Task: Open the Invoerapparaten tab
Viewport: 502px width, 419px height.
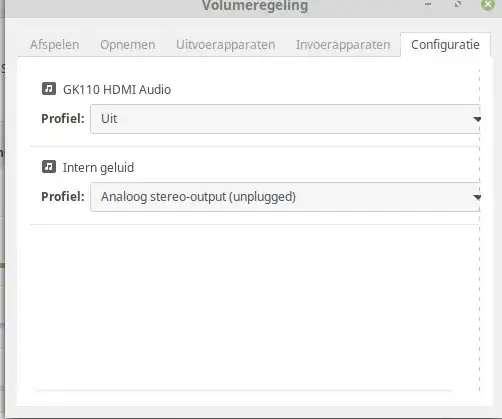Action: click(343, 45)
